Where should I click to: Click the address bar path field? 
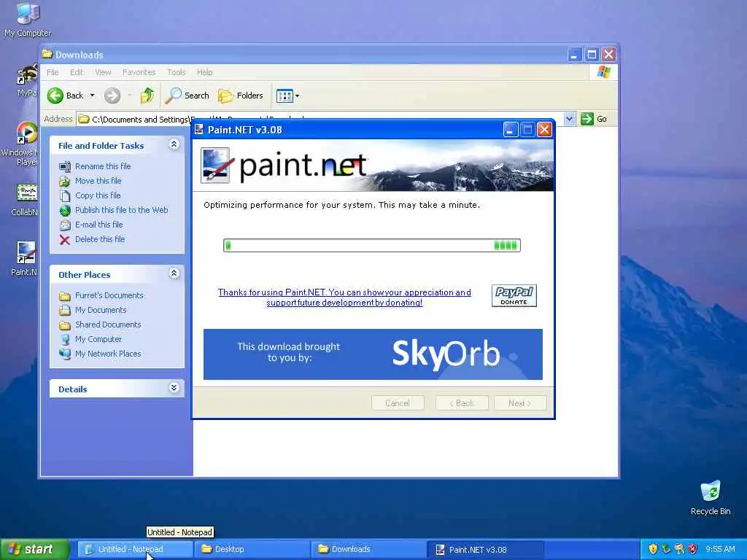320,119
